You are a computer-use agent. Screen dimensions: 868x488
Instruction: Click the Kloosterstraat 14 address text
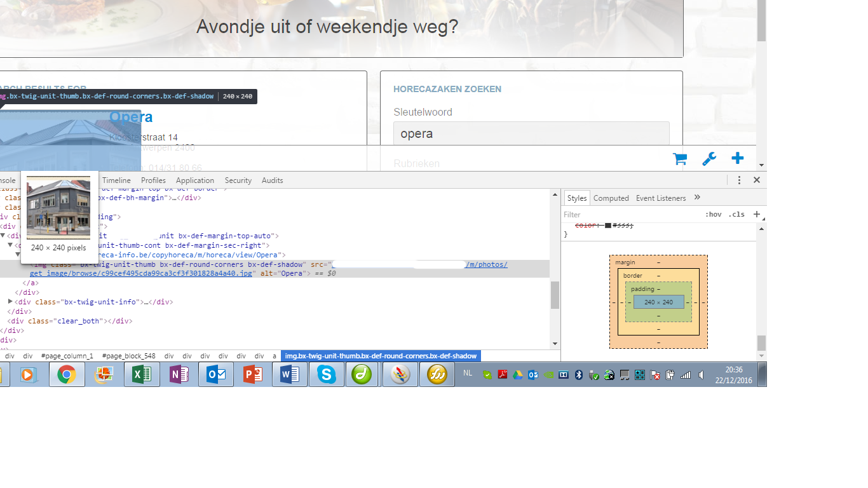point(144,137)
